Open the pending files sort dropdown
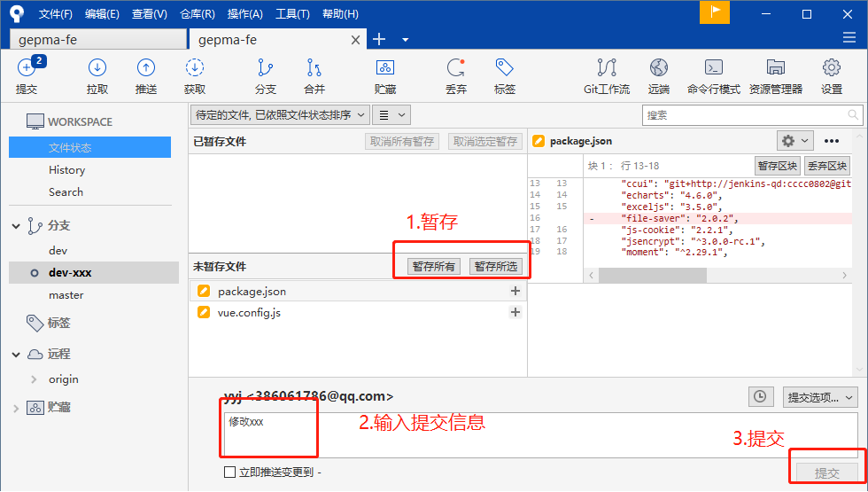The height and width of the screenshot is (492, 868). pyautogui.click(x=280, y=115)
